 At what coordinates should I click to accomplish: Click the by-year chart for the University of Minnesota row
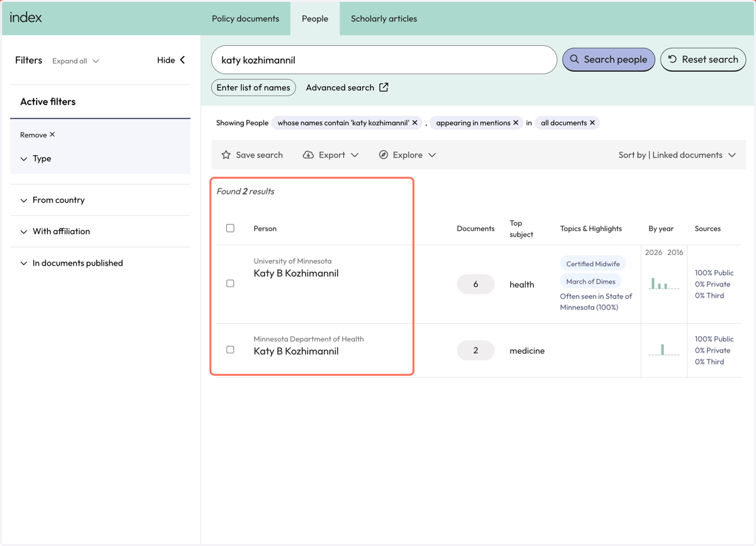[664, 283]
